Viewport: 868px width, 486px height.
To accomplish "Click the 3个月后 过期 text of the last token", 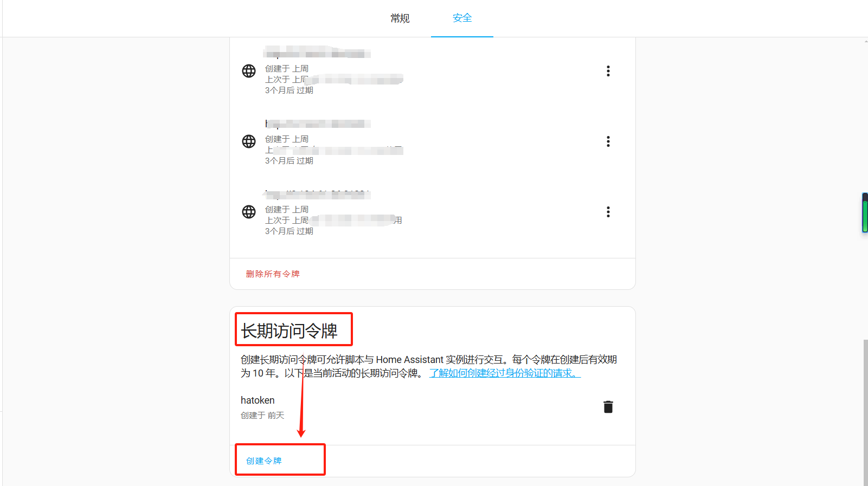I will (289, 231).
